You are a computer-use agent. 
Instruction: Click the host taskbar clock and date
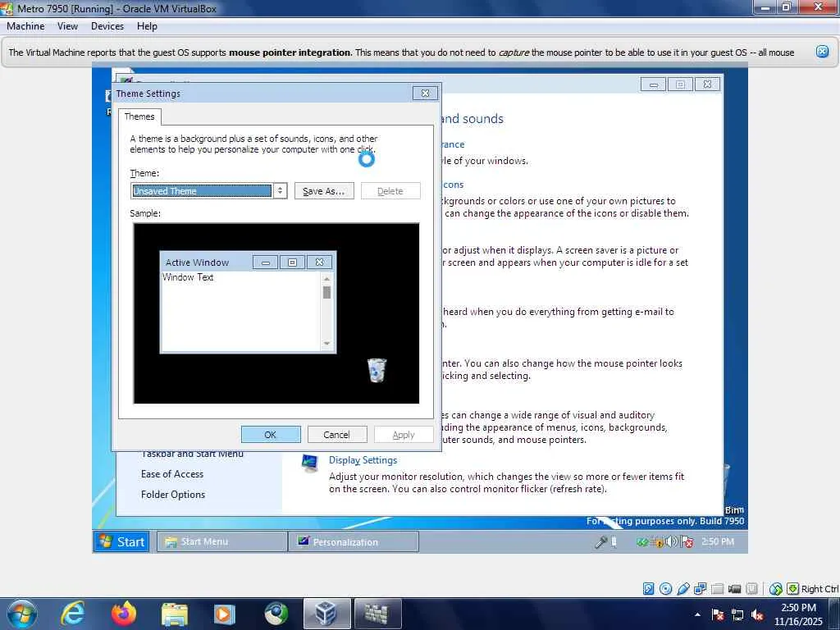pyautogui.click(x=798, y=614)
